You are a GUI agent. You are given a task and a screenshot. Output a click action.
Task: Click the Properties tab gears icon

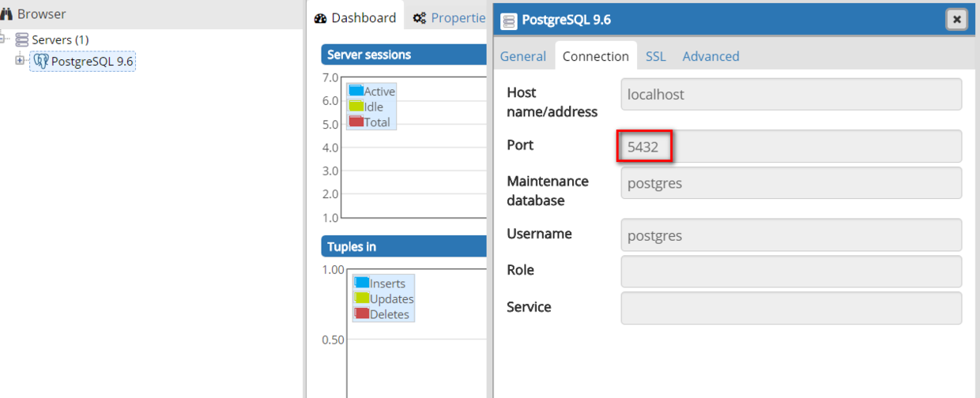point(420,18)
